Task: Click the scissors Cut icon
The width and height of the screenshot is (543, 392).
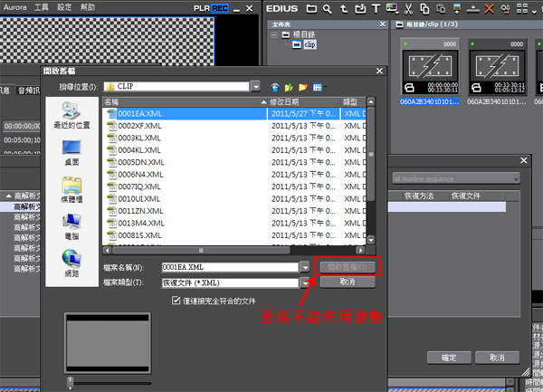Action: point(409,9)
